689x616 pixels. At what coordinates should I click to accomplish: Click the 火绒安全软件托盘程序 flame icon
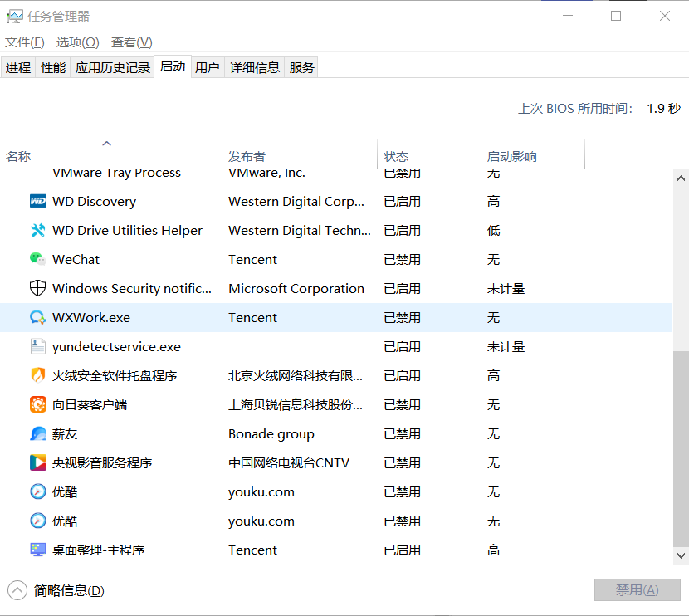click(37, 375)
